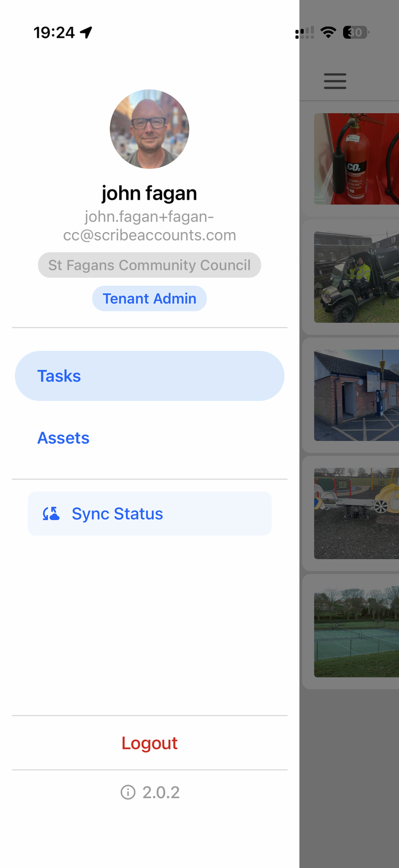Open the utility vehicle photo thumbnail
The height and width of the screenshot is (868, 399).
coord(356,277)
